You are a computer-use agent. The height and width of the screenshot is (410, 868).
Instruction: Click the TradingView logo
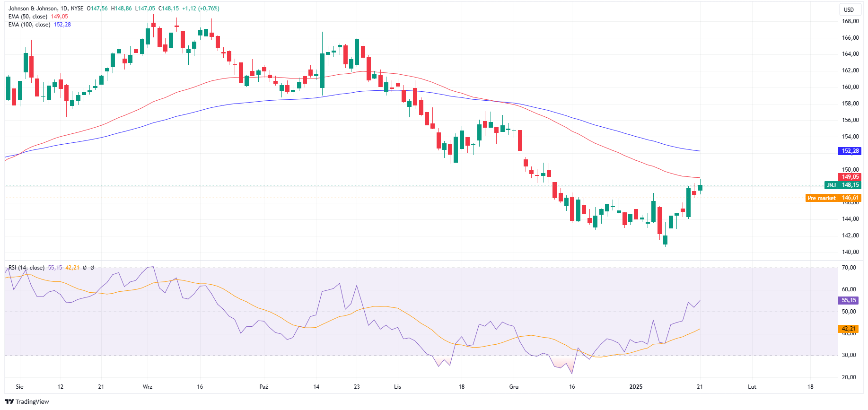click(x=27, y=401)
